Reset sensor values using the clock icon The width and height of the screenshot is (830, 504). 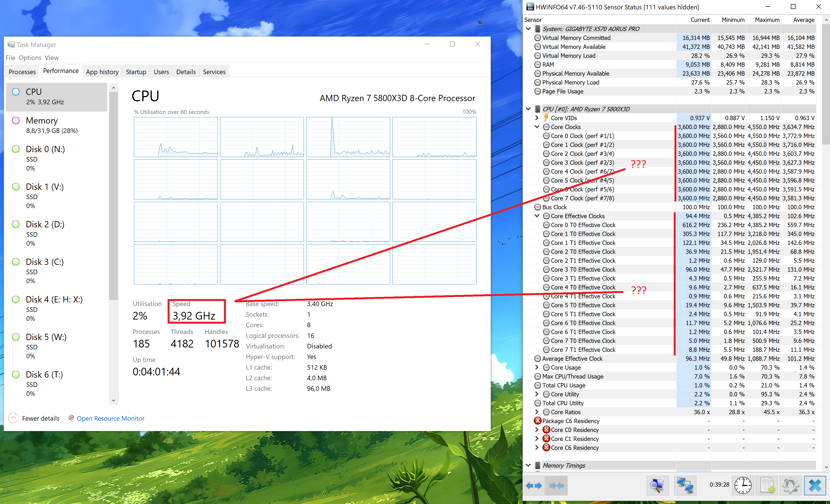(743, 485)
